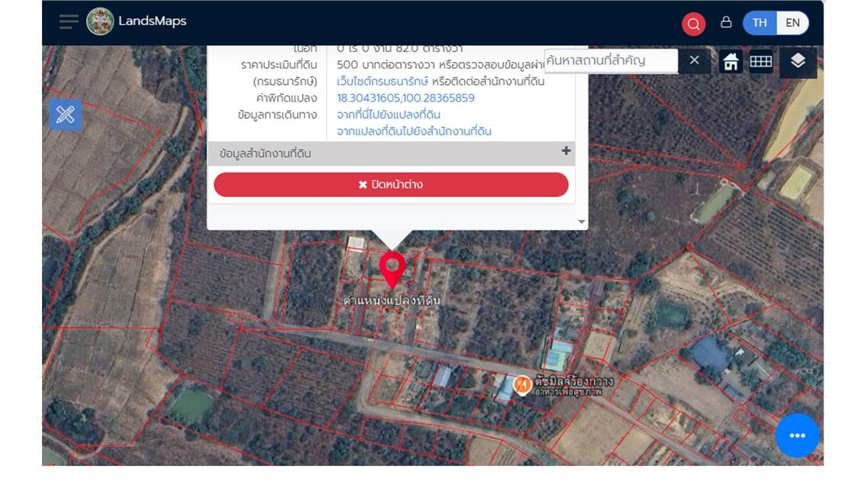
Task: Open the hamburger menu
Action: point(68,21)
